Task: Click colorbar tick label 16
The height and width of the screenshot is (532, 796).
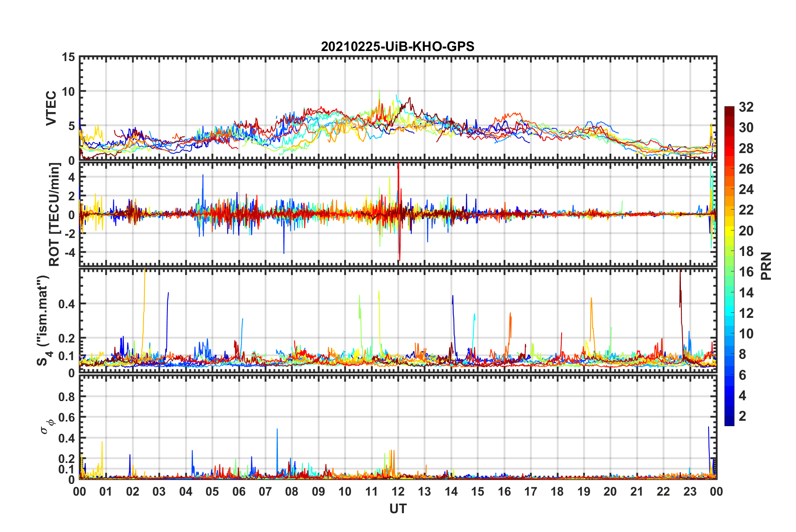Action: (746, 272)
